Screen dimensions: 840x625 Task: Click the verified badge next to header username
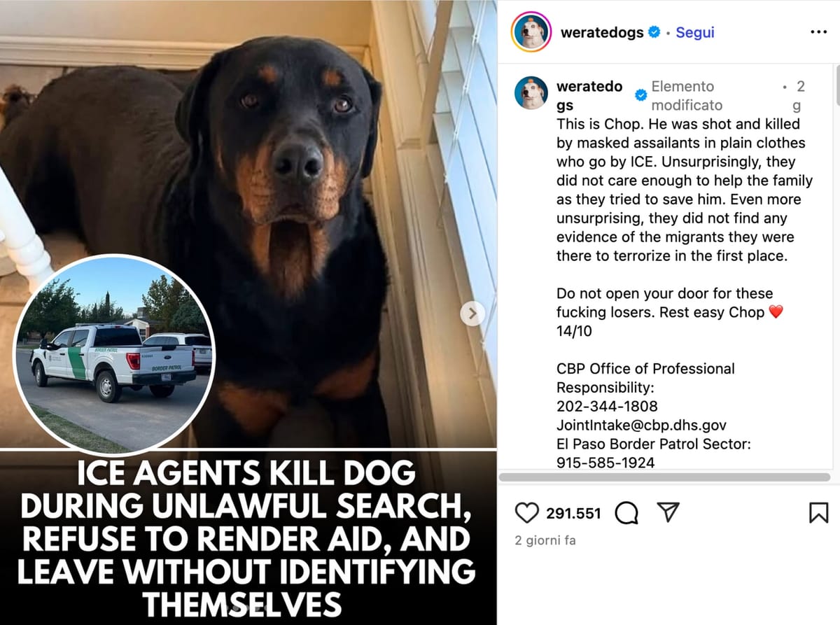click(x=654, y=32)
